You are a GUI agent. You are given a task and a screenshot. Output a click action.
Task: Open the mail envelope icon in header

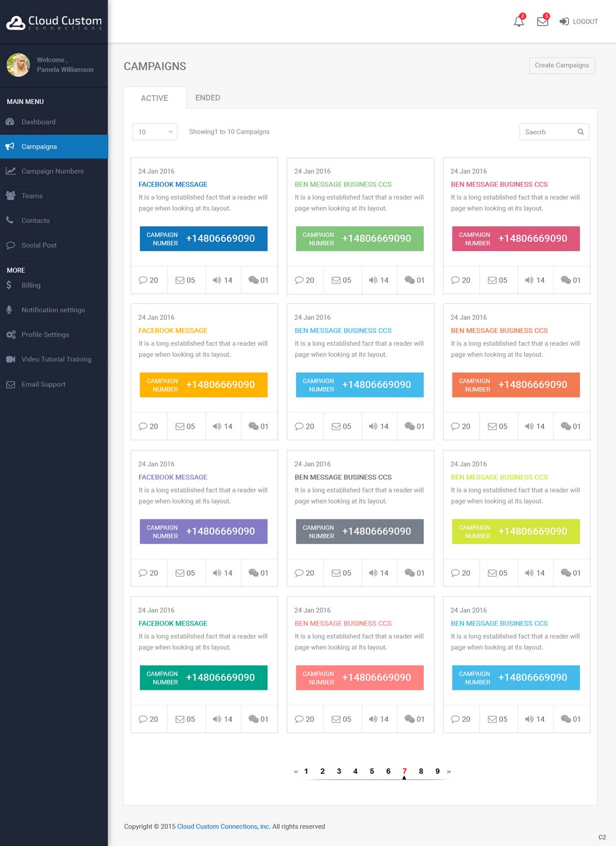click(x=542, y=21)
